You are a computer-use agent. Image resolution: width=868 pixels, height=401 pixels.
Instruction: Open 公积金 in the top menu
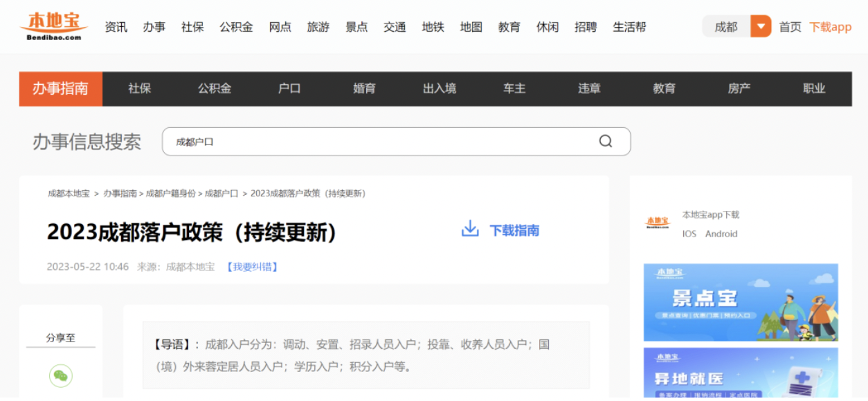(236, 27)
